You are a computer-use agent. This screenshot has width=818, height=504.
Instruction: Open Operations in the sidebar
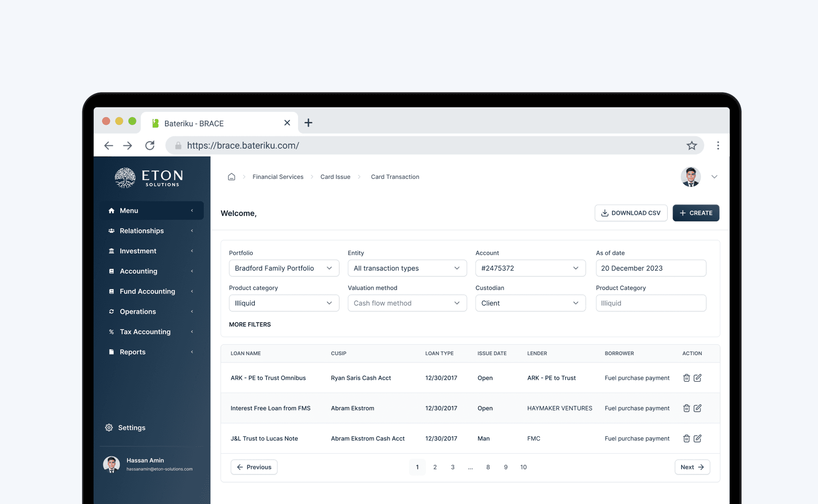click(x=152, y=312)
